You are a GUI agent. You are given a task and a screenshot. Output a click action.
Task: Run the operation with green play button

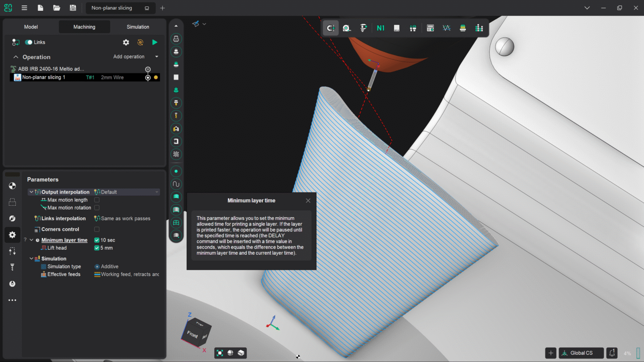point(155,42)
